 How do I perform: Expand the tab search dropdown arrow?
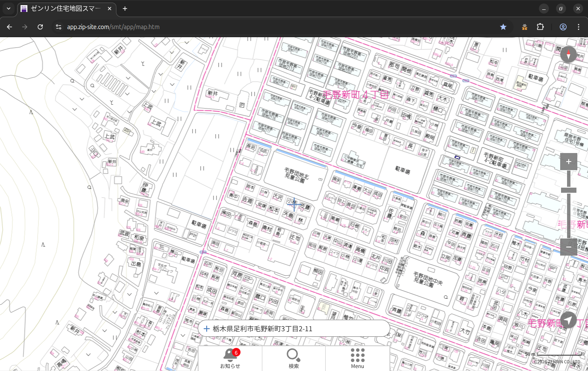click(x=9, y=9)
